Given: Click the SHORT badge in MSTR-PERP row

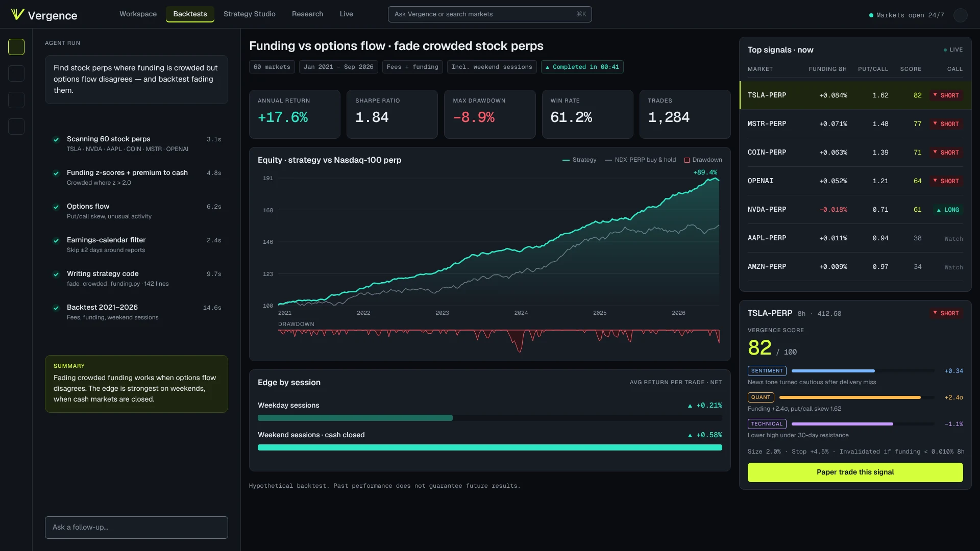Looking at the screenshot, I should tap(946, 124).
